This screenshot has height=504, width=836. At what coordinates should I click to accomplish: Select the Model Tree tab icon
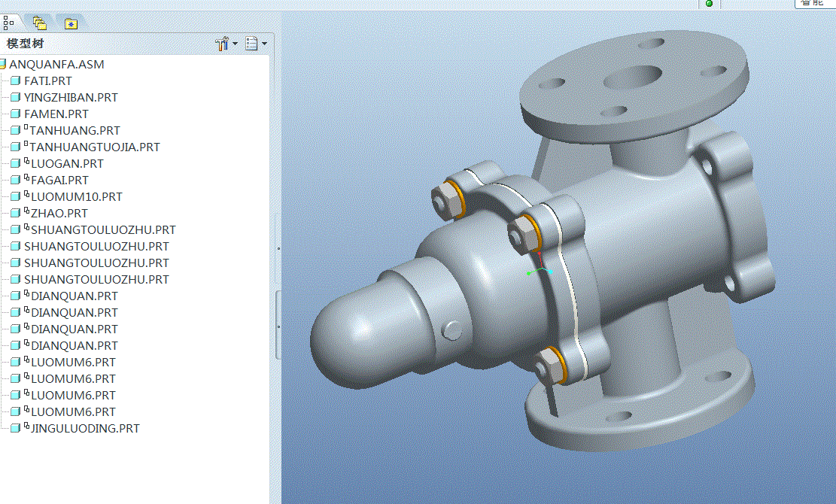(x=10, y=22)
